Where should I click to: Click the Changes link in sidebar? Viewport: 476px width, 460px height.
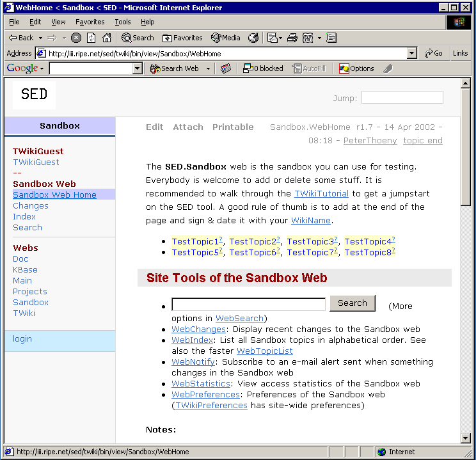pyautogui.click(x=31, y=206)
